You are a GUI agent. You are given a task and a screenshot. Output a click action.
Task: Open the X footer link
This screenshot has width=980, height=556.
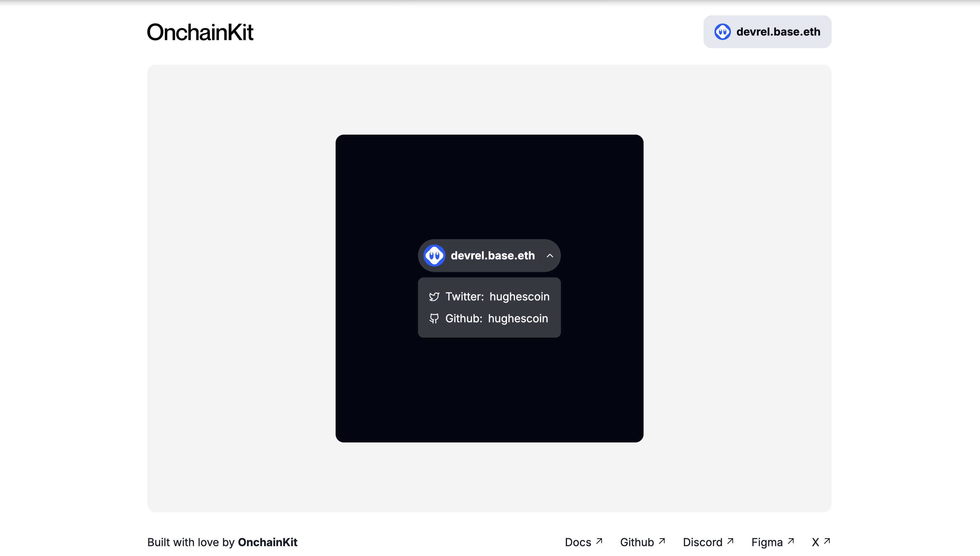pyautogui.click(x=821, y=542)
